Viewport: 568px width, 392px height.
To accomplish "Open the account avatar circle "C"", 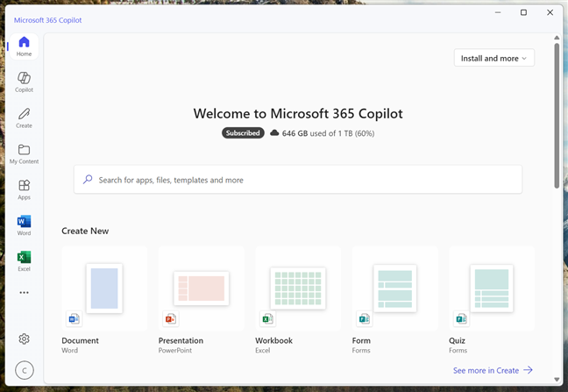I will click(25, 370).
